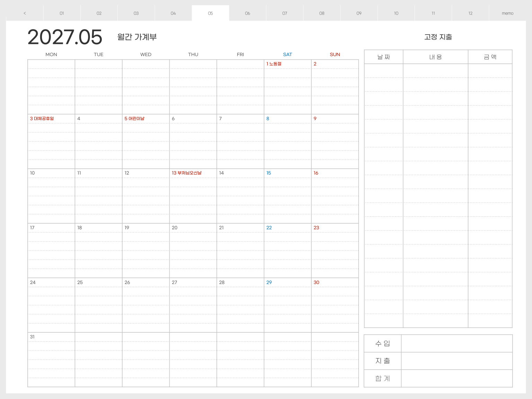Open the 04 month tab
532x399 pixels.
[173, 13]
